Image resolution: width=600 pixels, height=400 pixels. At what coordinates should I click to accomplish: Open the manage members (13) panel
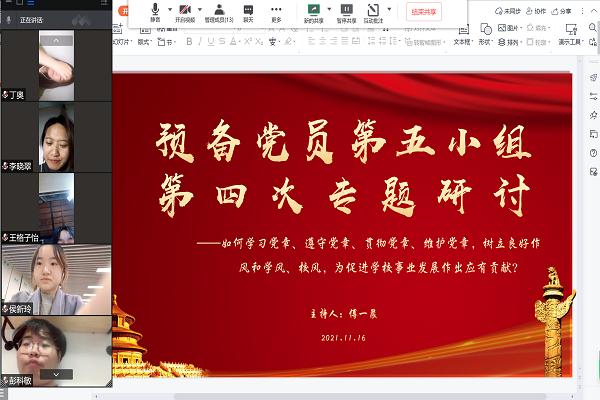pyautogui.click(x=219, y=12)
